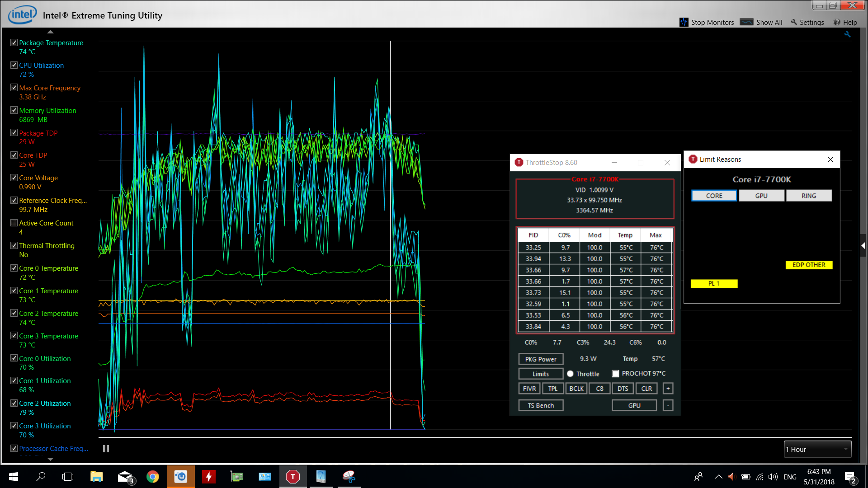The image size is (868, 488).
Task: Click the white timeline cursor on graph
Action: coord(390,235)
